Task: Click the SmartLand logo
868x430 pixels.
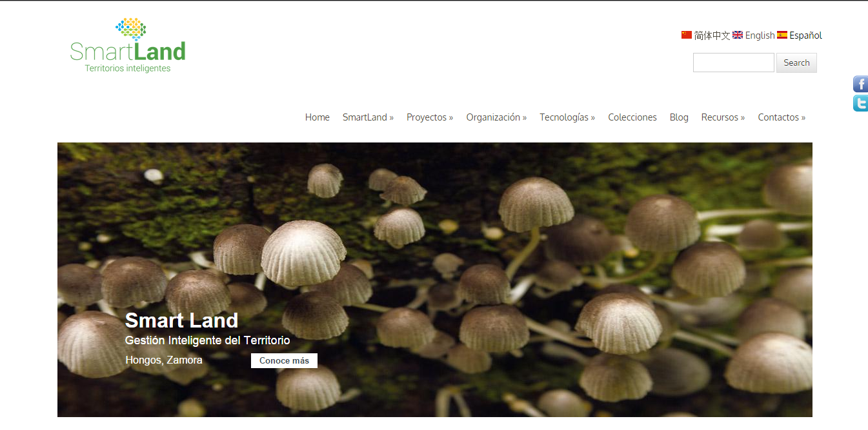Action: (126, 45)
